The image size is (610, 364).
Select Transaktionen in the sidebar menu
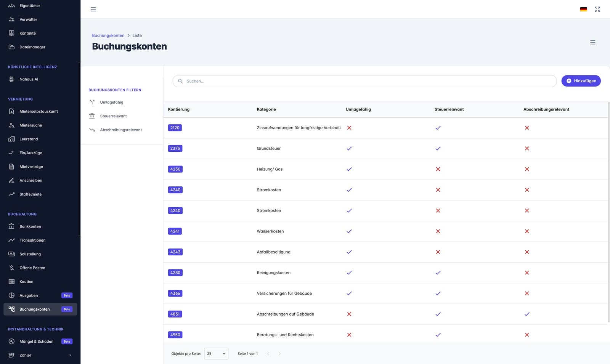32,240
